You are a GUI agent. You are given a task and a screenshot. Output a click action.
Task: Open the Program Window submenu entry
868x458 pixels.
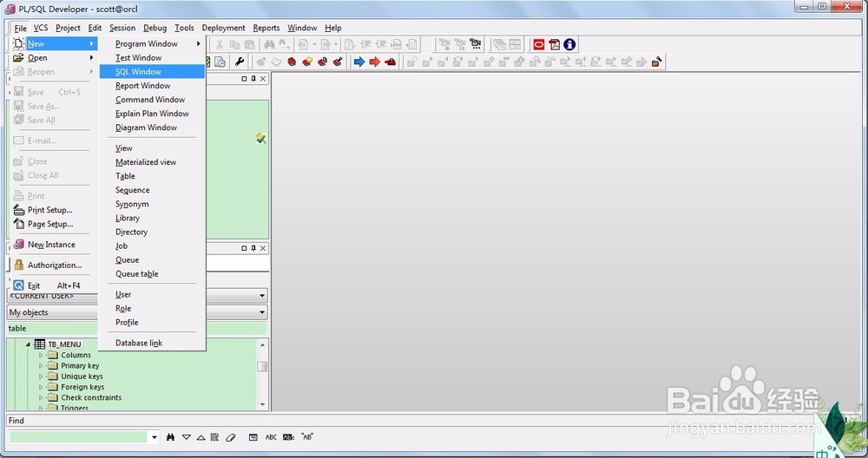[152, 43]
